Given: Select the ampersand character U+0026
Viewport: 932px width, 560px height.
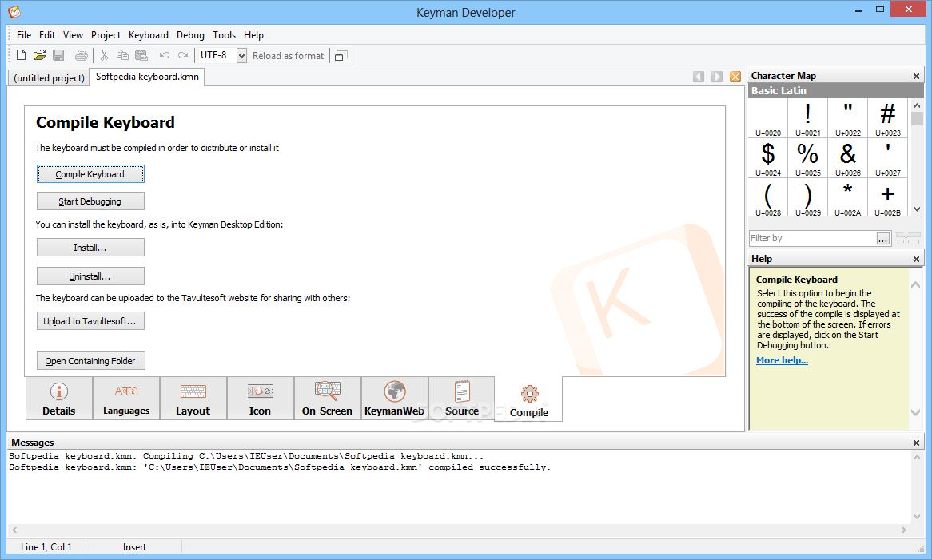Looking at the screenshot, I should tap(847, 158).
